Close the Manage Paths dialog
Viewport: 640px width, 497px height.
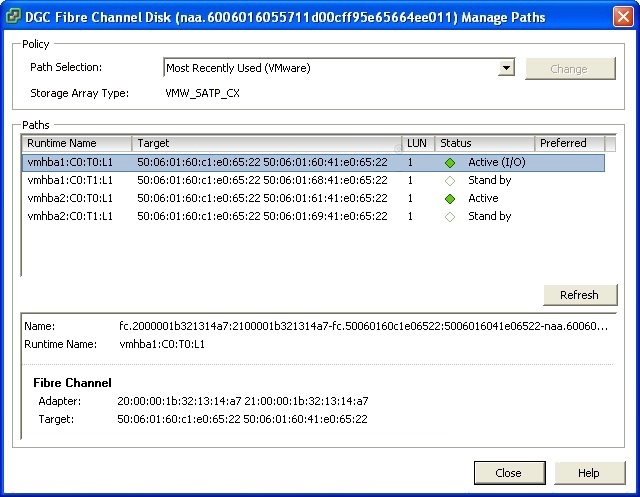[x=509, y=473]
